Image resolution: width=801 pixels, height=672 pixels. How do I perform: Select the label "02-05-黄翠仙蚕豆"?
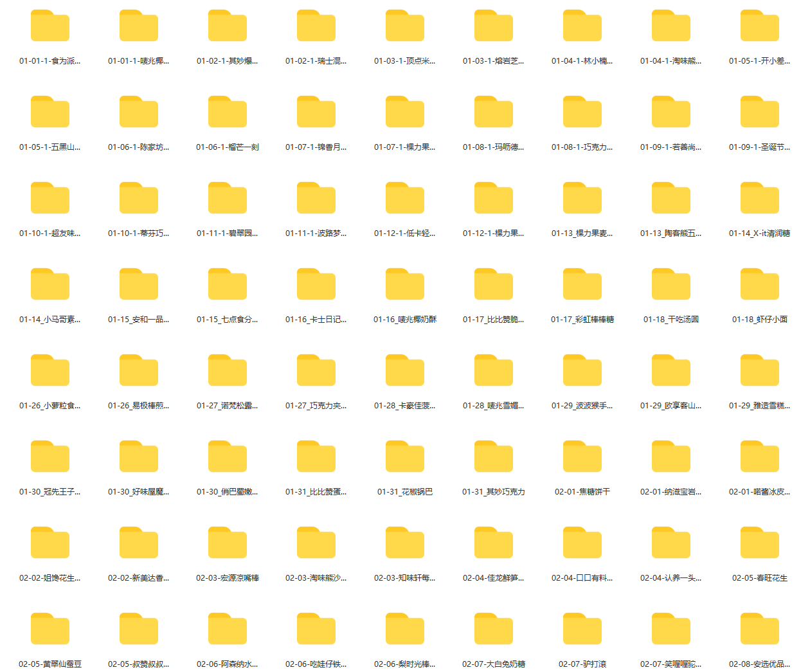tap(50, 664)
